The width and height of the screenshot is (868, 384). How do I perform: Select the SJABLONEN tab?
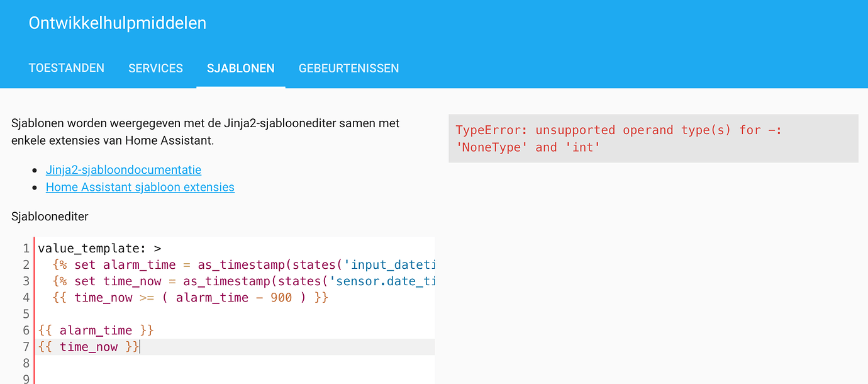(x=240, y=68)
